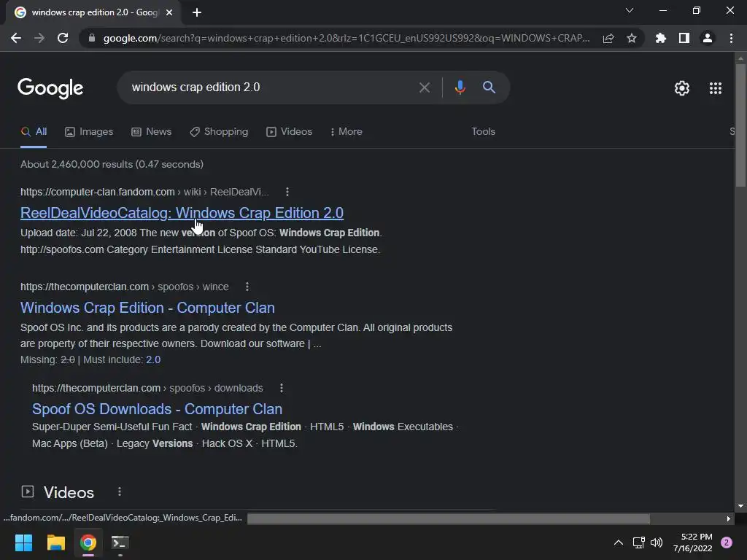Reload the current Google page
747x560 pixels.
click(x=63, y=38)
